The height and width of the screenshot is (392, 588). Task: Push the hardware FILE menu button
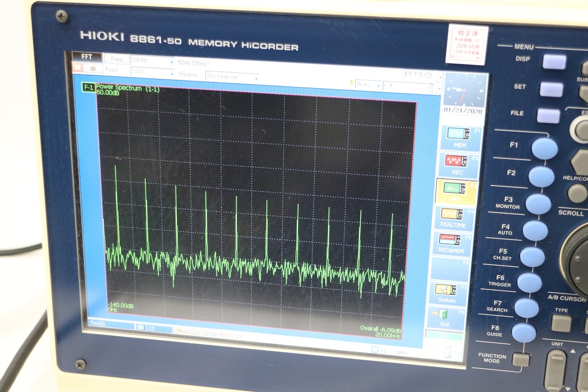(548, 116)
